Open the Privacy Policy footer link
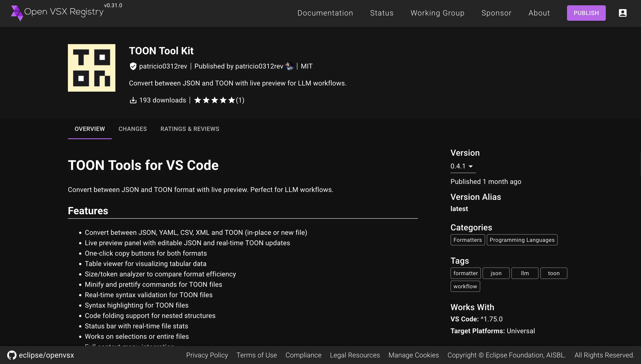641x364 pixels. coord(207,355)
